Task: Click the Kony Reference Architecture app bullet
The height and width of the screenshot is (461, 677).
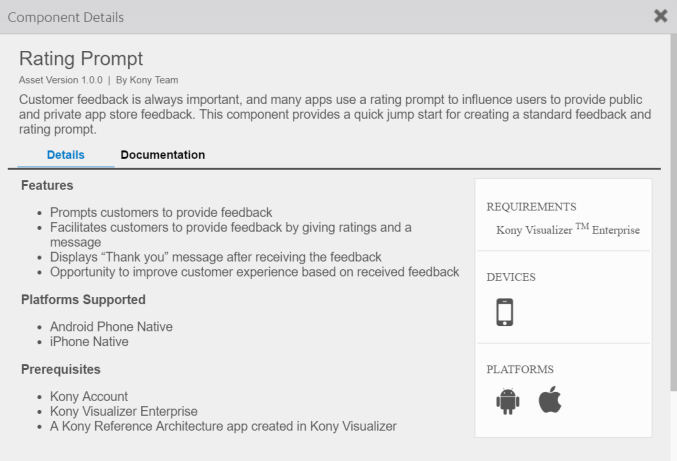Action: click(x=223, y=426)
